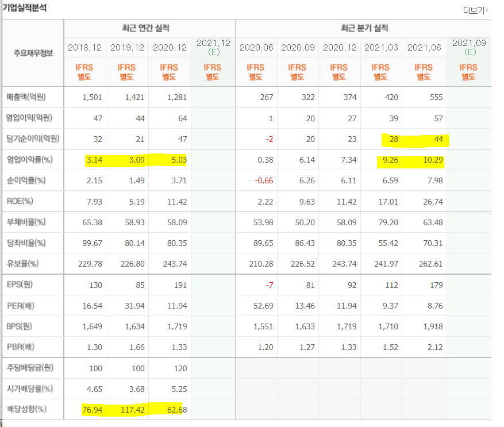Click the ROE(%) row label
Viewport: 504px width, 427px height.
click(x=20, y=201)
